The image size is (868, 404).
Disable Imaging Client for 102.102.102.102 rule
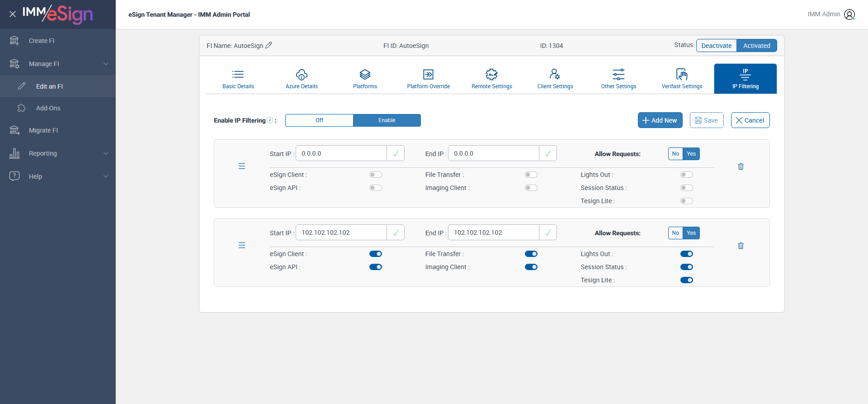[531, 267]
